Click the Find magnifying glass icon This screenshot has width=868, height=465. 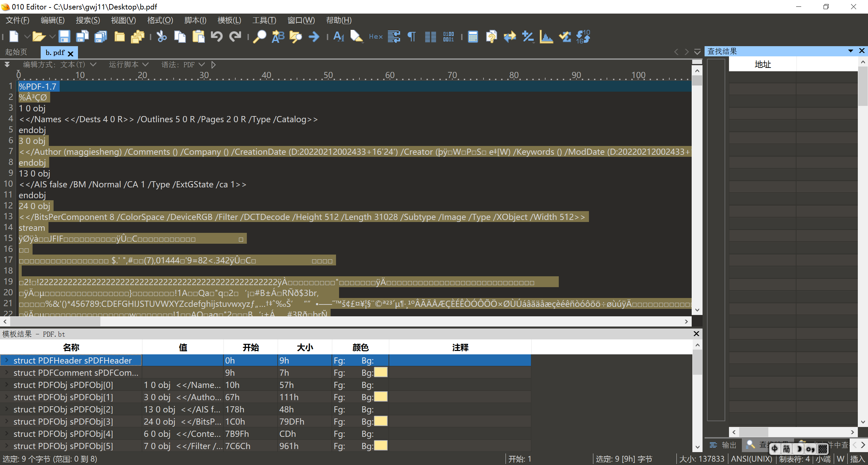tap(260, 36)
